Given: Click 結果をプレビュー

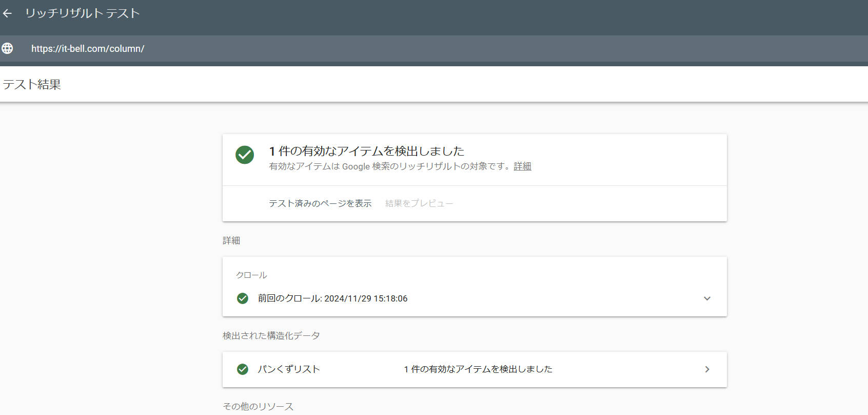Looking at the screenshot, I should click(x=419, y=203).
